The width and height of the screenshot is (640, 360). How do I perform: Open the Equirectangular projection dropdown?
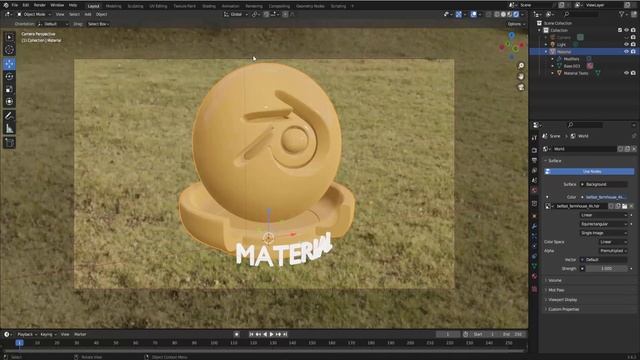[x=604, y=224]
